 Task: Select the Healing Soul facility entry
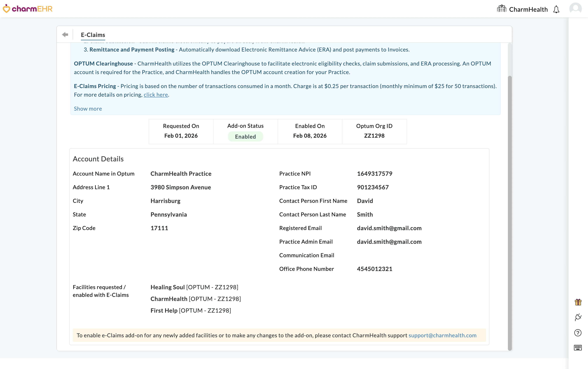(167, 287)
